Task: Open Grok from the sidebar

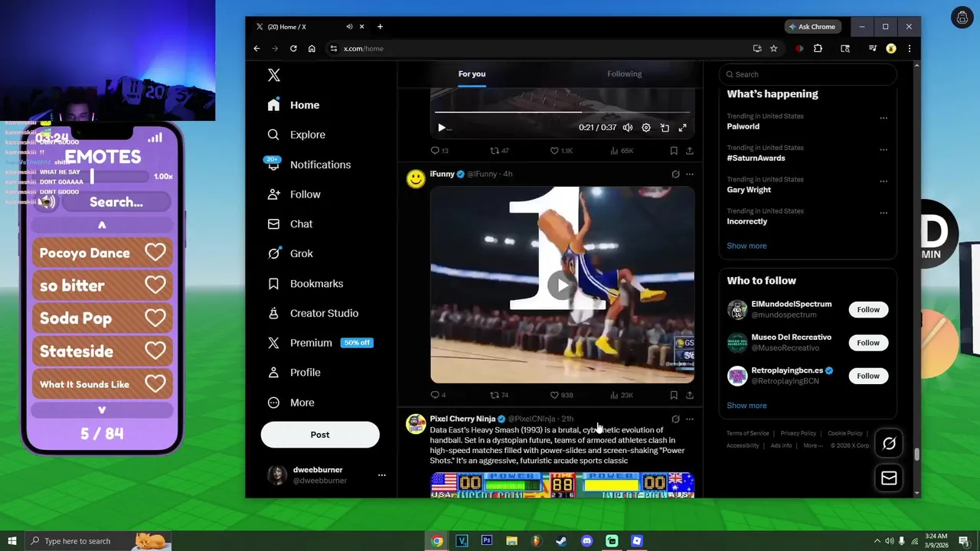Action: (x=290, y=253)
